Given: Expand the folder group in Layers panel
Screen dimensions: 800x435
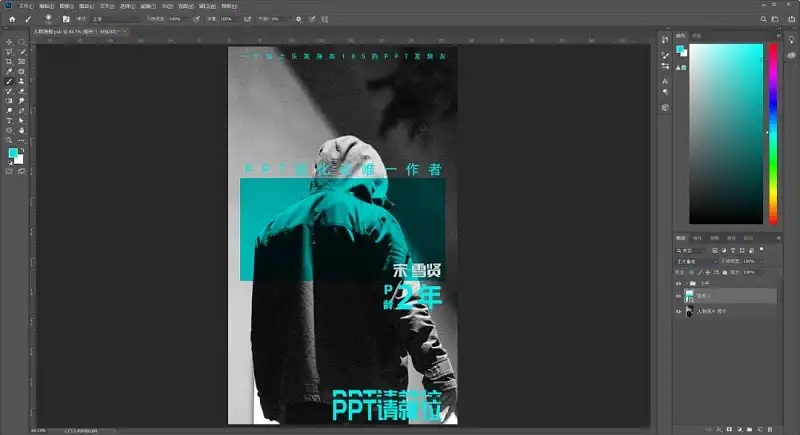Looking at the screenshot, I should click(686, 284).
